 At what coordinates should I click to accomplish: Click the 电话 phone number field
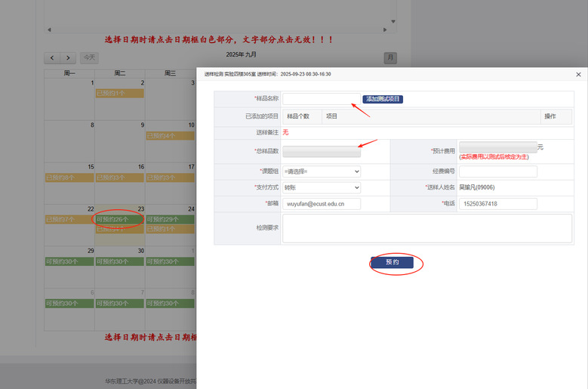[x=497, y=204]
